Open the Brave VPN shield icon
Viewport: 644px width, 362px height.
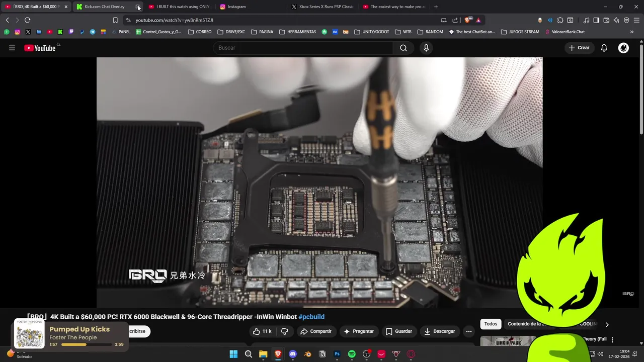coord(626,20)
